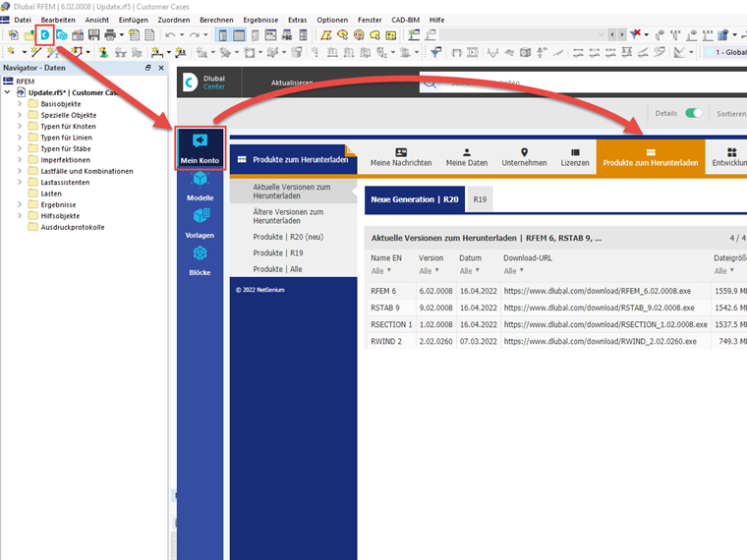The image size is (747, 560).
Task: Expand the Basisobjekte folder
Action: 20,103
